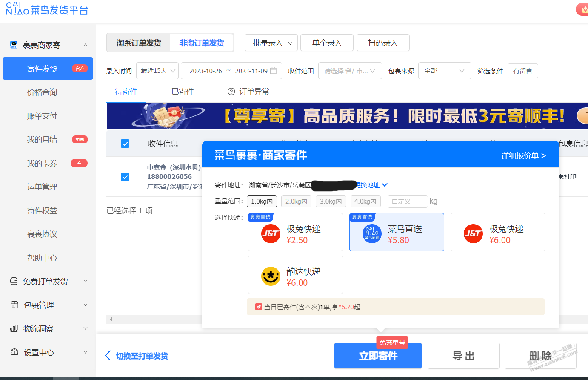Switch to 非淘订单发货 tab
Viewport: 588px width, 380px height.
[202, 43]
